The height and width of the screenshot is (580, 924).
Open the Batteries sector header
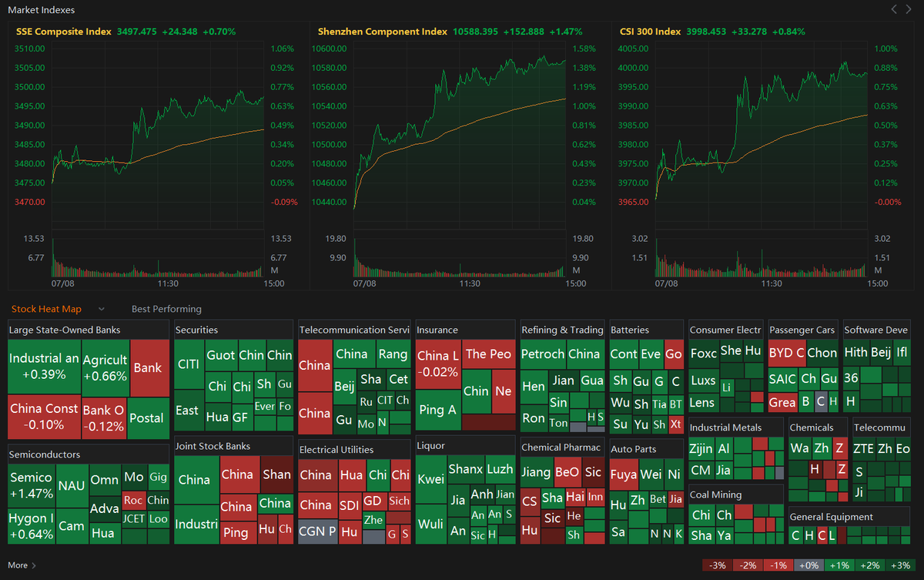coord(647,330)
